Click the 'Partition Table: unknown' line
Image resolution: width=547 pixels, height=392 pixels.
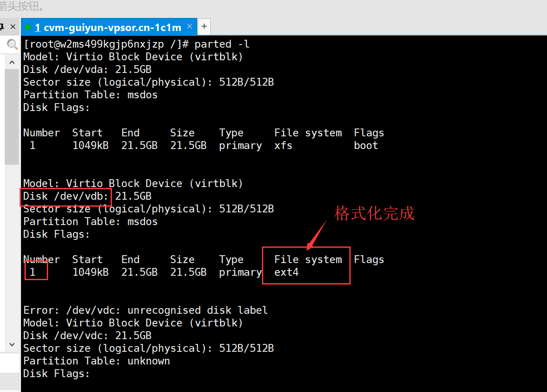(97, 361)
